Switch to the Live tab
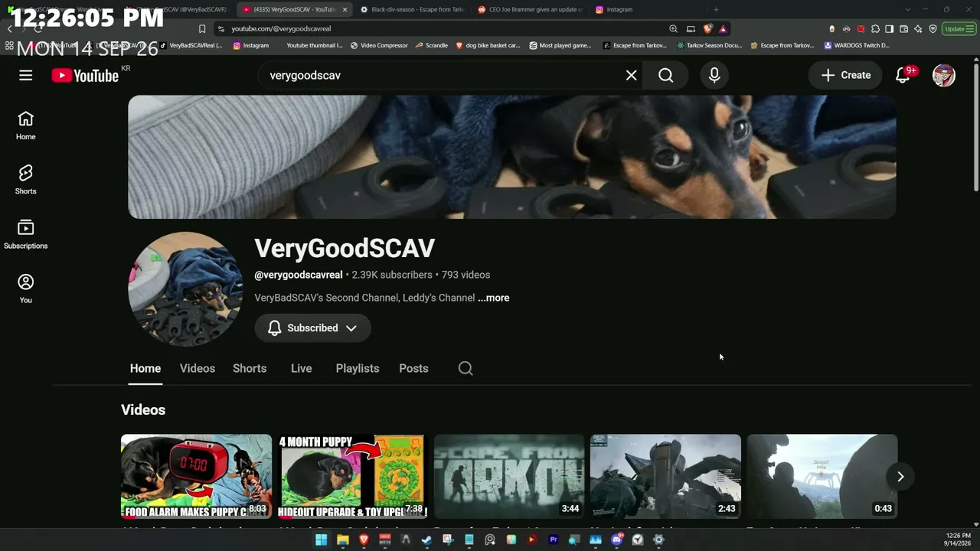 [x=301, y=368]
